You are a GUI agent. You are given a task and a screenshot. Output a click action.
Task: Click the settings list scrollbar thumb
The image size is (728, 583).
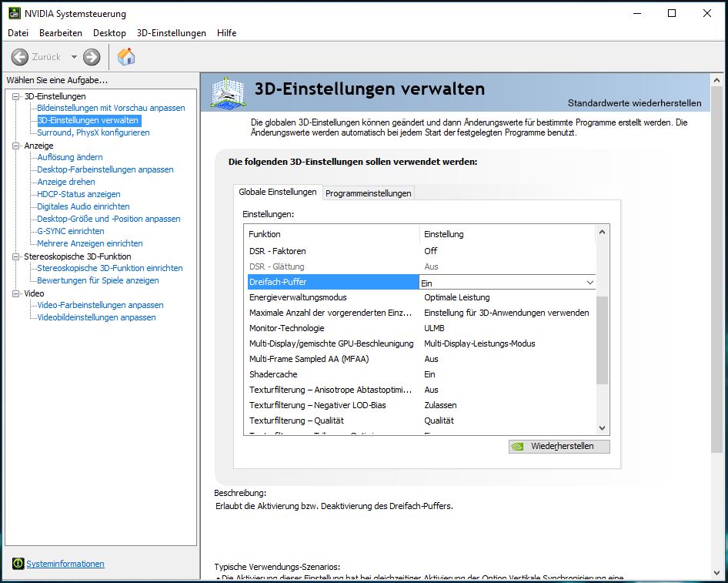point(603,340)
